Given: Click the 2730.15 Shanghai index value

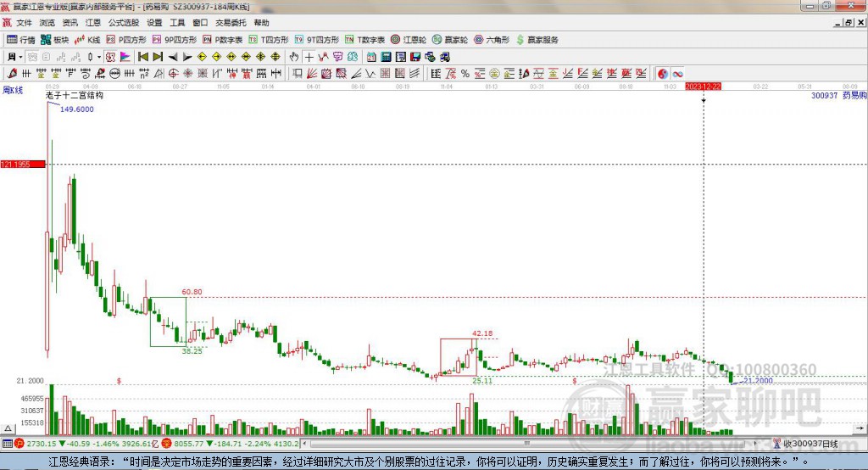Looking at the screenshot, I should [42, 444].
